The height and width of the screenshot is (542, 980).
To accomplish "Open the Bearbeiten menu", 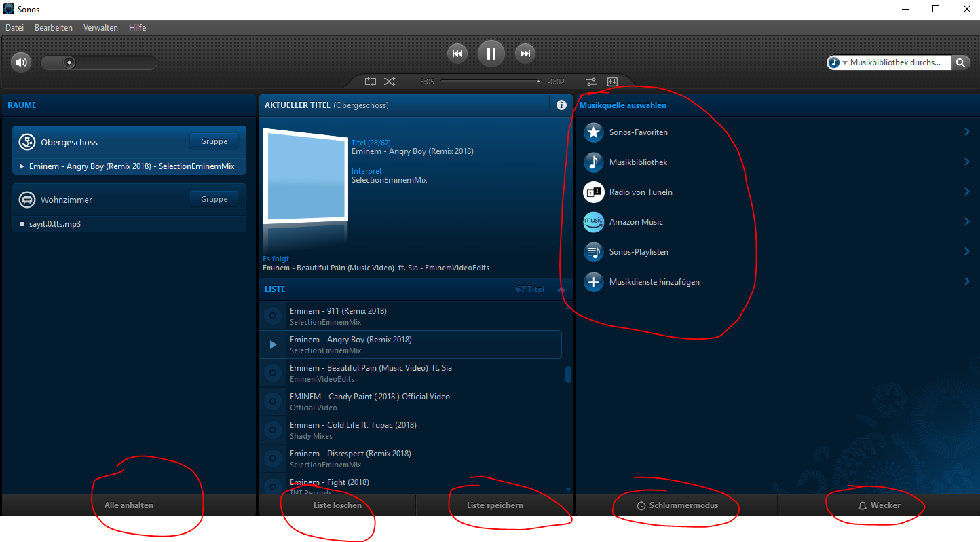I will 54,28.
